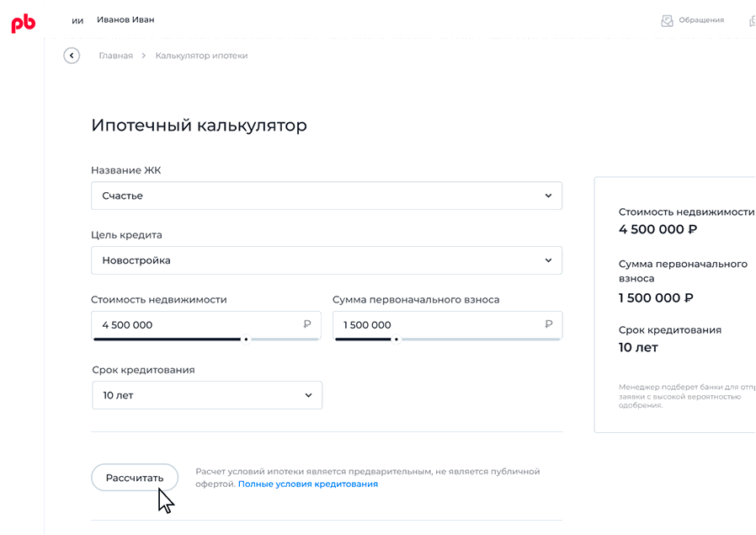Open the 'ии' user avatar

tap(77, 20)
